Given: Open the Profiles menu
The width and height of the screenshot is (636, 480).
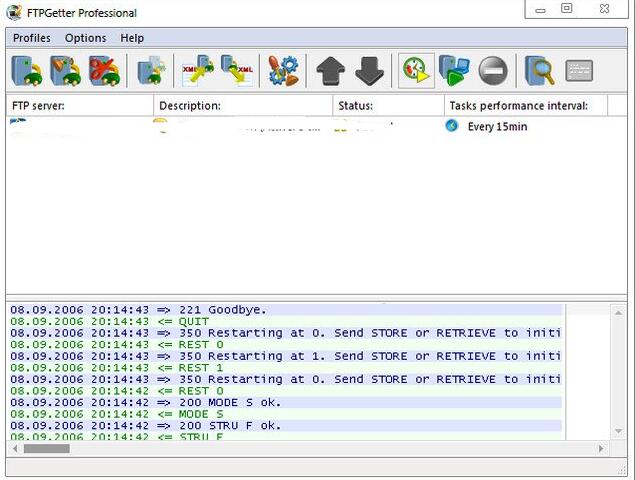Looking at the screenshot, I should (32, 38).
